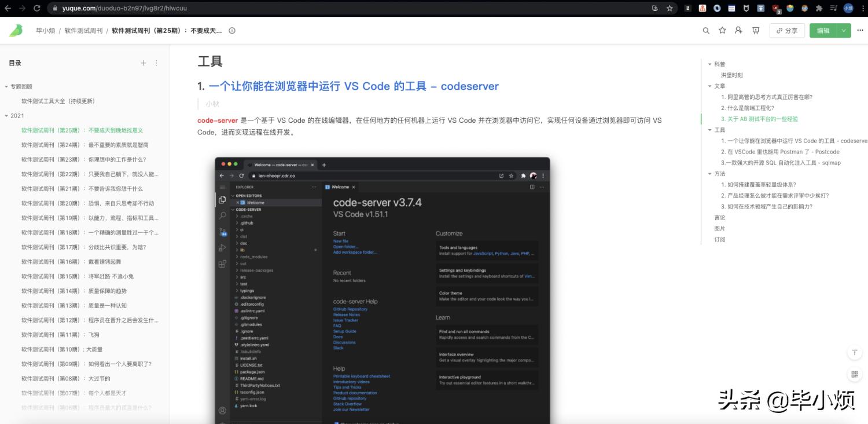Viewport: 868px width, 424px height.
Task: Open the browser extensions puzzle icon
Action: click(819, 8)
